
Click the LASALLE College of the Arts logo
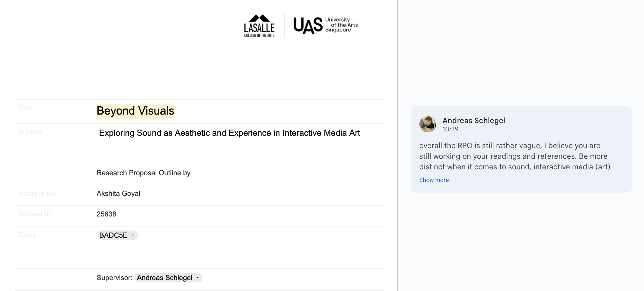click(x=259, y=26)
